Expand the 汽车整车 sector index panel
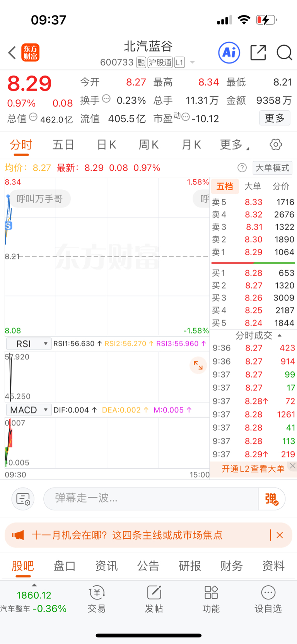The image size is (297, 644). [x=34, y=599]
